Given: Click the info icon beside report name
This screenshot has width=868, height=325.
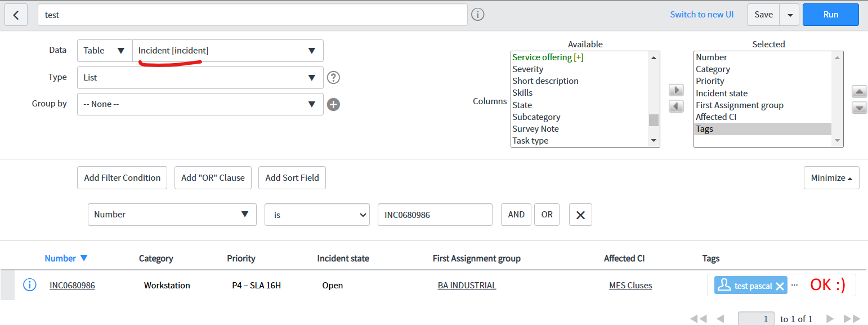Looking at the screenshot, I should [478, 15].
